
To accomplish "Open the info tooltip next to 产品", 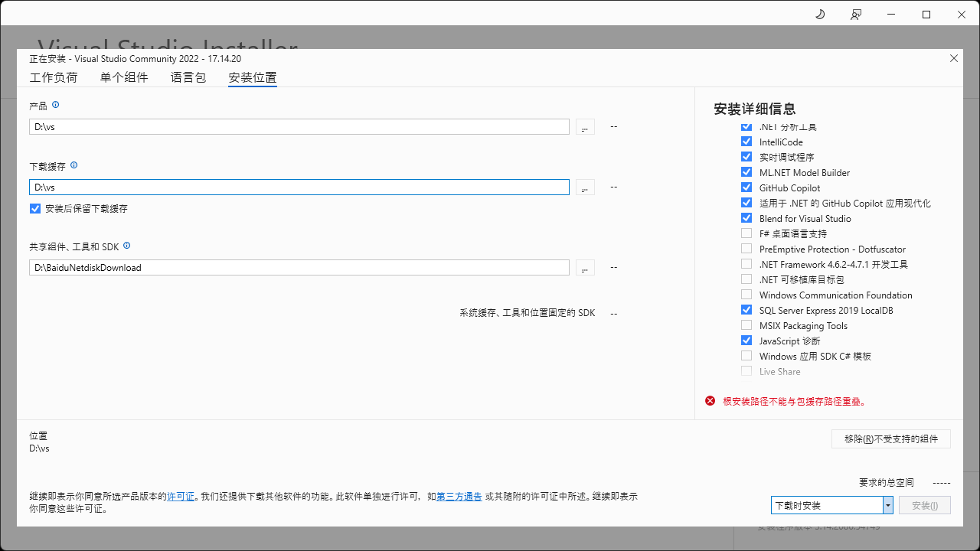I will pyautogui.click(x=54, y=105).
